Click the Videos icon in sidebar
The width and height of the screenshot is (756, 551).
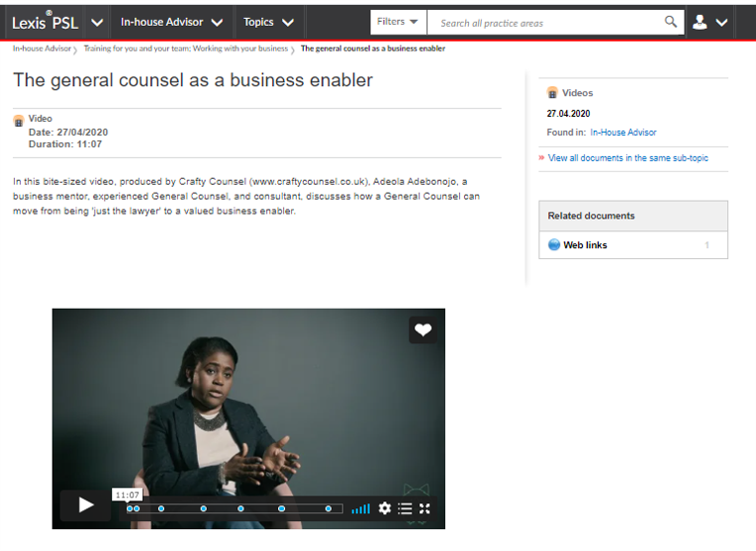coord(552,92)
